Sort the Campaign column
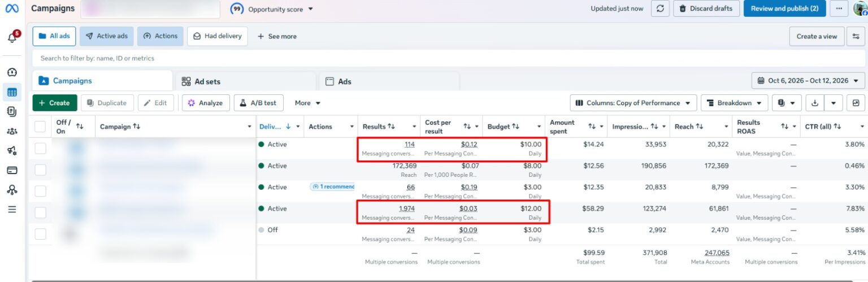The width and height of the screenshot is (868, 282). click(x=137, y=127)
